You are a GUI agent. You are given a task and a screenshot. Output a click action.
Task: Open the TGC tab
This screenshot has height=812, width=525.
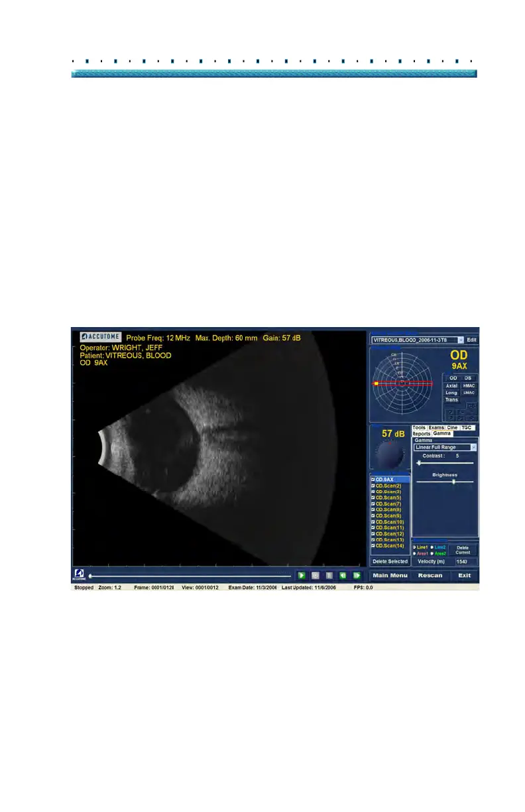click(467, 428)
